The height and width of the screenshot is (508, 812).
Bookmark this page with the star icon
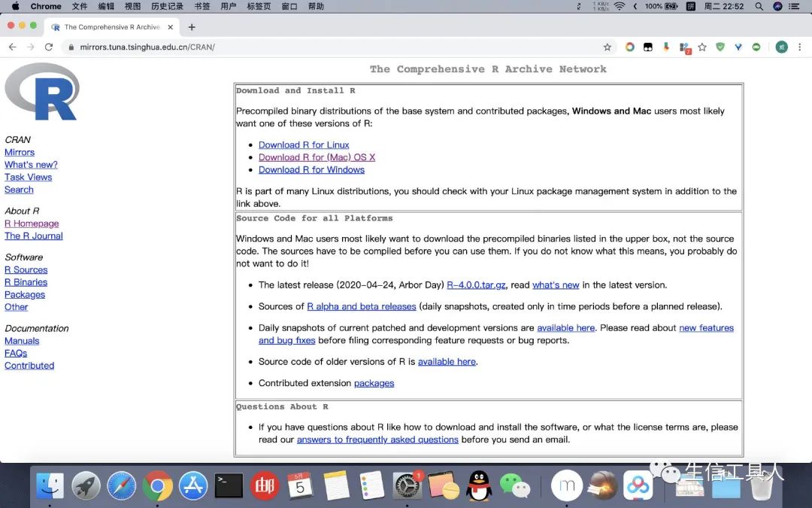[x=607, y=47]
